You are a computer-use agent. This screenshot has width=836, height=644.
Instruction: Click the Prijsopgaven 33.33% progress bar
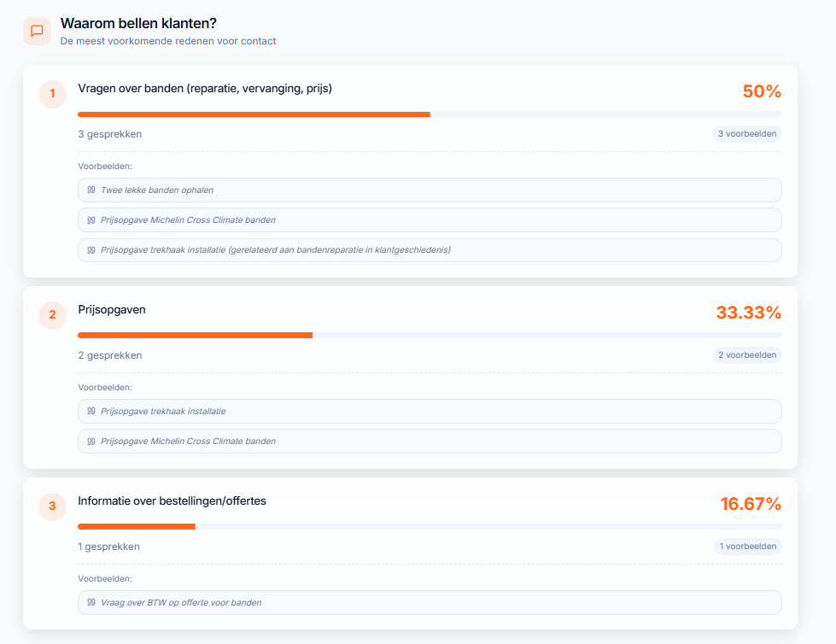(430, 336)
